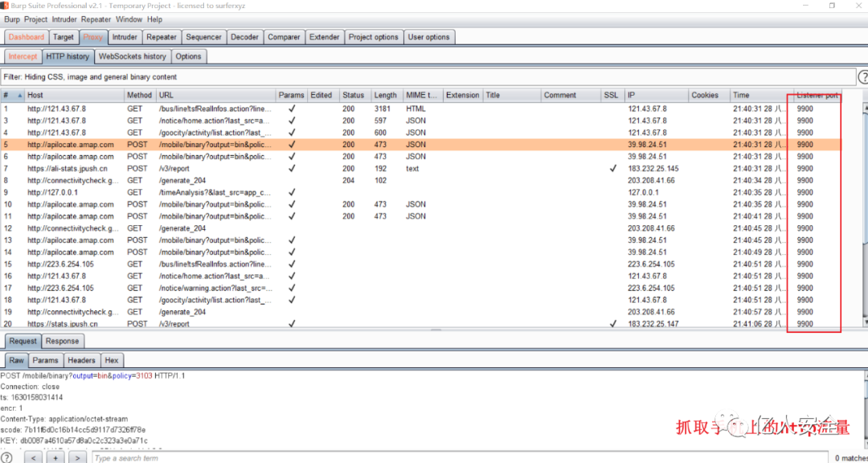Click the history table vertical scrollbar
Viewport: 868px width, 463px height.
point(864,214)
